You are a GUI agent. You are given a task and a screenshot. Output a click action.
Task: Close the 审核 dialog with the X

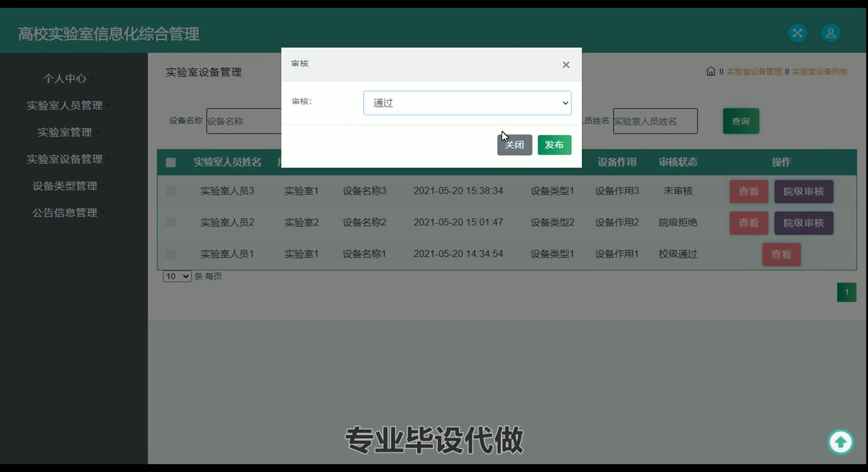pos(566,65)
